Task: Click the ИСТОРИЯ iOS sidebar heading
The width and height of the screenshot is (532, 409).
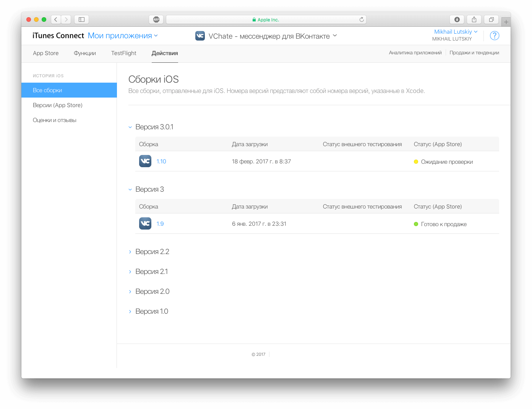Action: (x=48, y=76)
